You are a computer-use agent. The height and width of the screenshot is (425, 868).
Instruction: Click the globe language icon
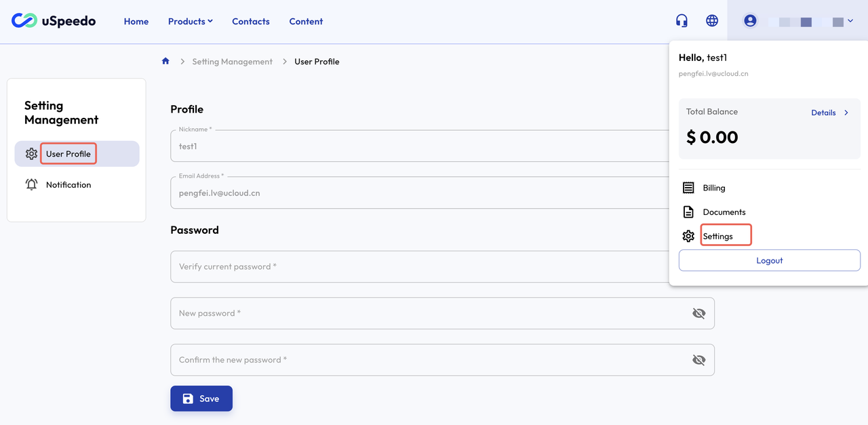click(x=711, y=20)
